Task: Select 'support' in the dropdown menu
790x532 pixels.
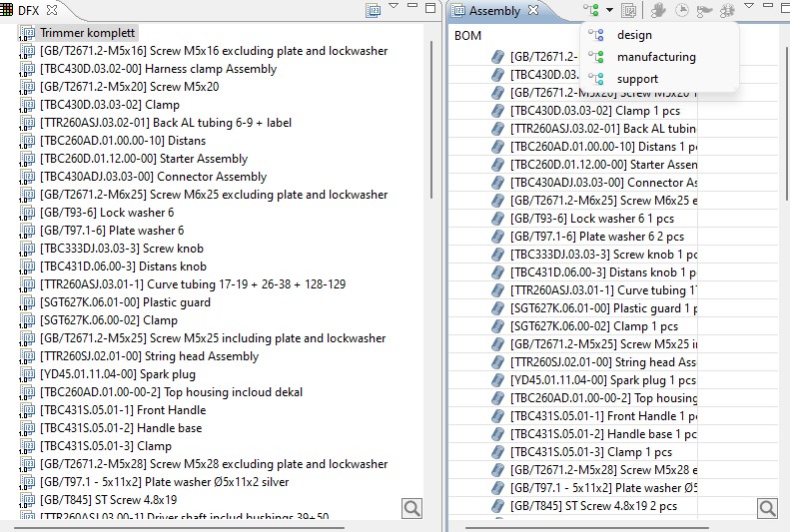Action: coord(637,79)
